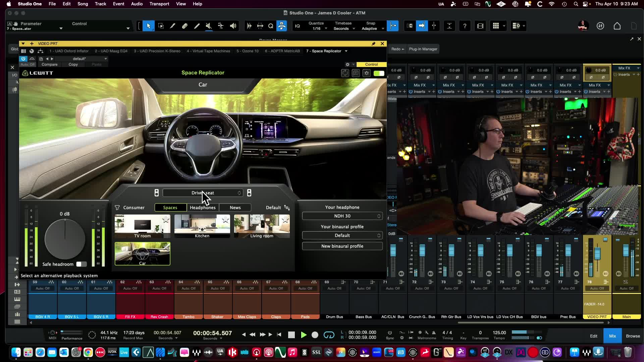The width and height of the screenshot is (644, 362).
Task: Click the record button in transport
Action: point(315,335)
